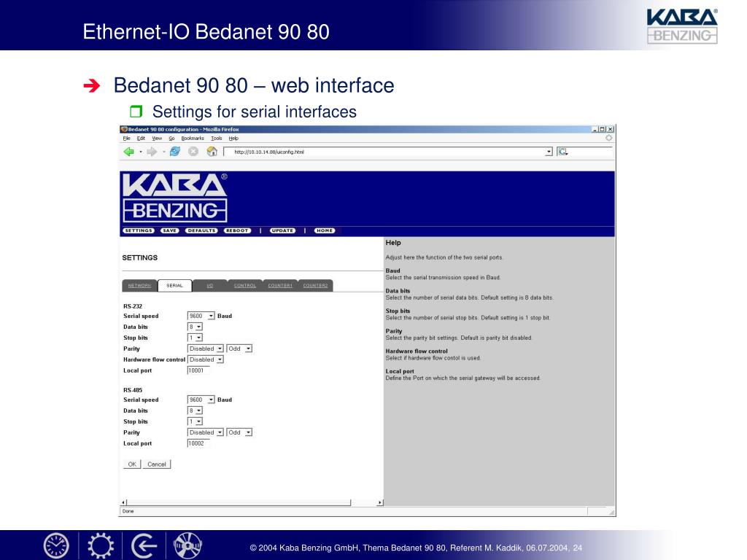Select the SERIAL tab
Image resolution: width=747 pixels, height=560 pixels.
tap(175, 285)
